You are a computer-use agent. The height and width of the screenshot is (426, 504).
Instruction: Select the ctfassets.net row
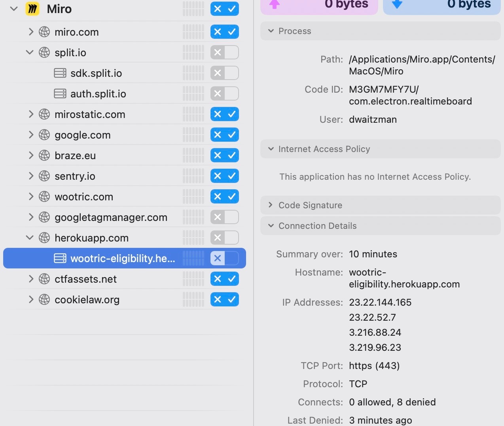[x=125, y=279]
